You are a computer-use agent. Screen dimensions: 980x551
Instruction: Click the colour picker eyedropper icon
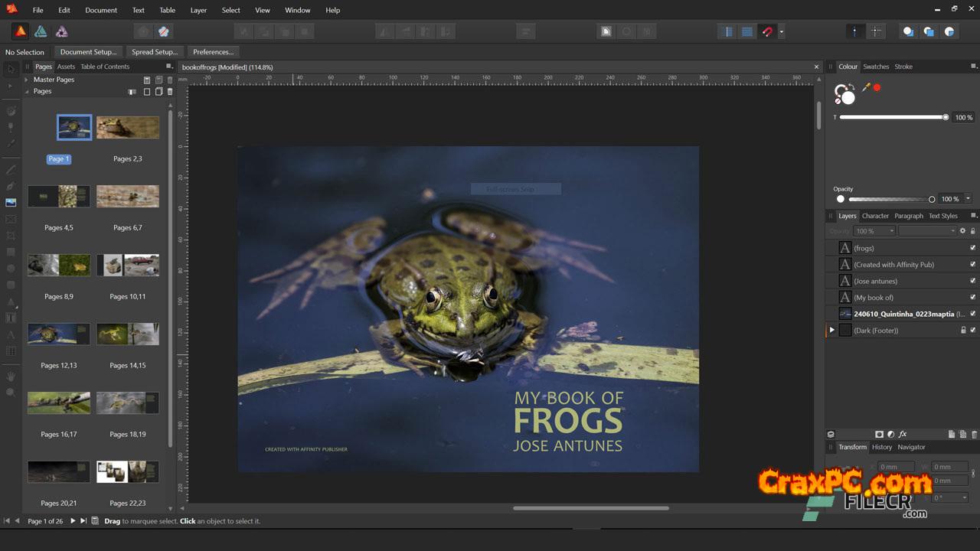pyautogui.click(x=866, y=88)
